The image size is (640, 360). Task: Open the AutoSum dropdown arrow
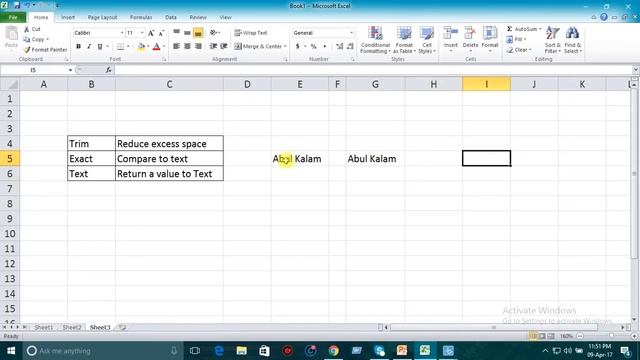540,29
